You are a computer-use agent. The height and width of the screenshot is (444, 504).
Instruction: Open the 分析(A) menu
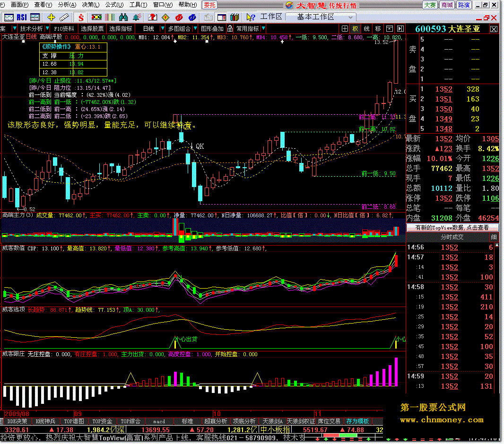67,5
